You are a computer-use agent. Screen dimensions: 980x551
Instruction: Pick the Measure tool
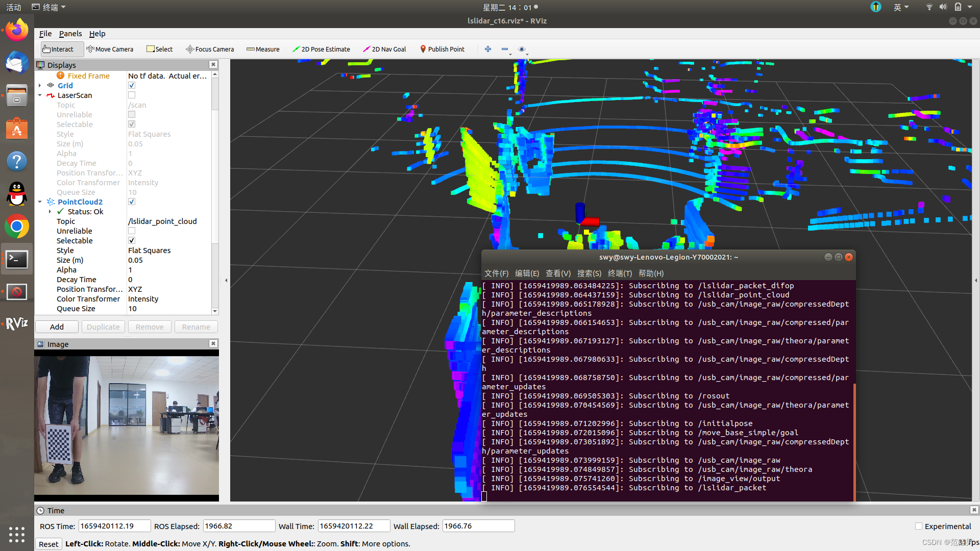pos(263,49)
